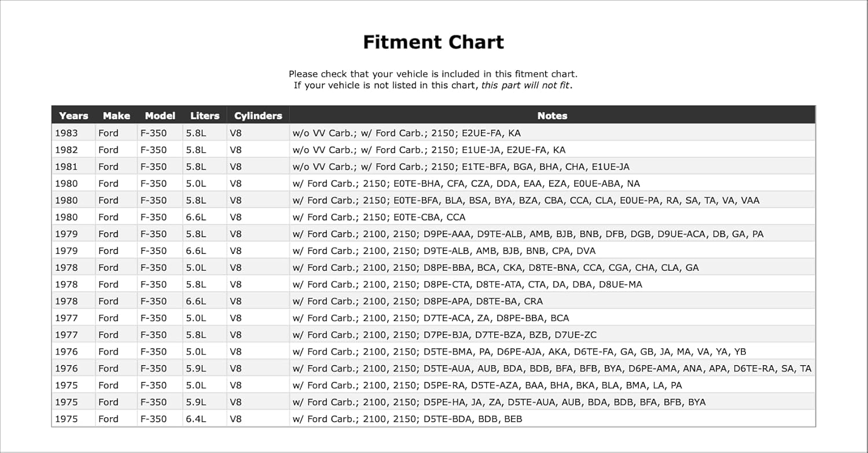The image size is (868, 453).
Task: Click the Fitment Chart title
Action: (433, 42)
